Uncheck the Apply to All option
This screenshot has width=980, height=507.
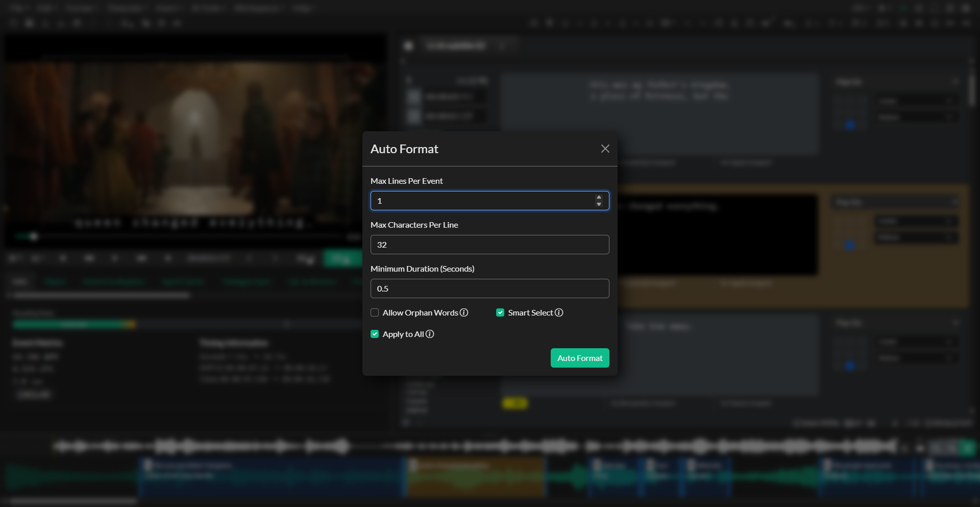pyautogui.click(x=375, y=334)
